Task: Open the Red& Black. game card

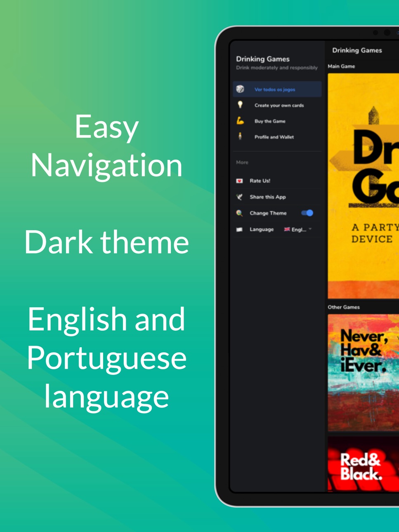Action: tap(363, 464)
